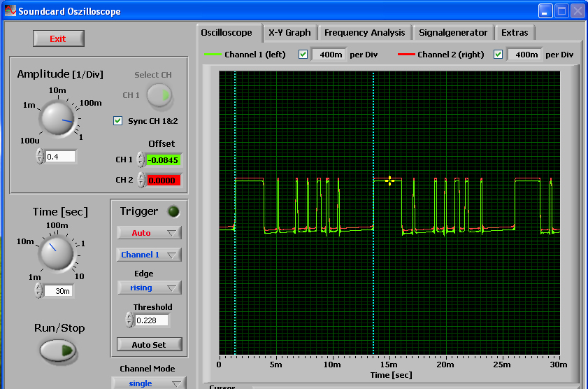Click the Trigger indicator LED

[x=173, y=211]
